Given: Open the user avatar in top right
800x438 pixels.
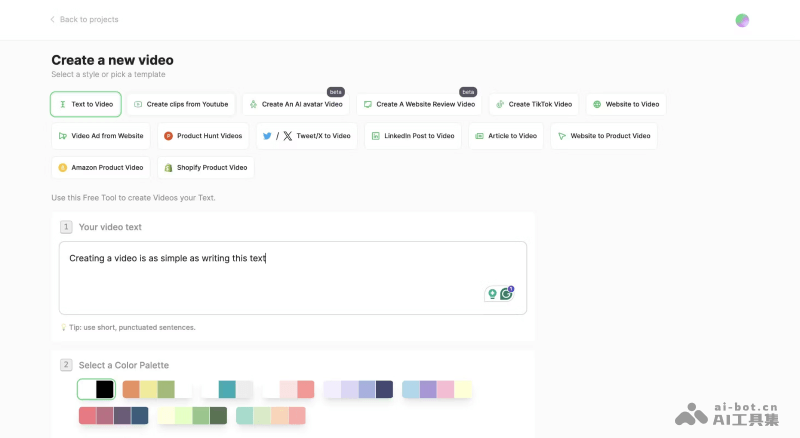Looking at the screenshot, I should click(x=742, y=20).
